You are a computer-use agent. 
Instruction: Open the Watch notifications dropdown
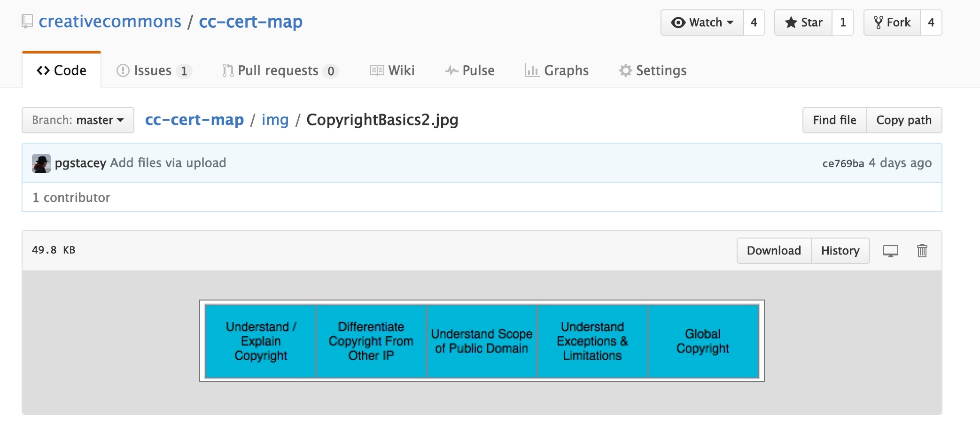pos(702,23)
